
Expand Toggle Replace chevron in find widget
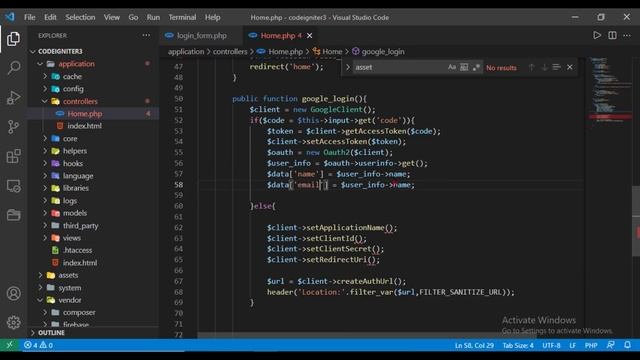[348, 67]
